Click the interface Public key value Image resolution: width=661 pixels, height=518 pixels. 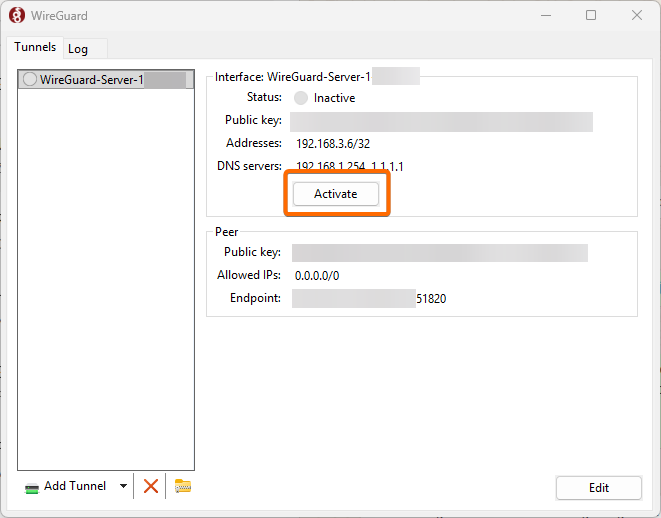tap(441, 121)
